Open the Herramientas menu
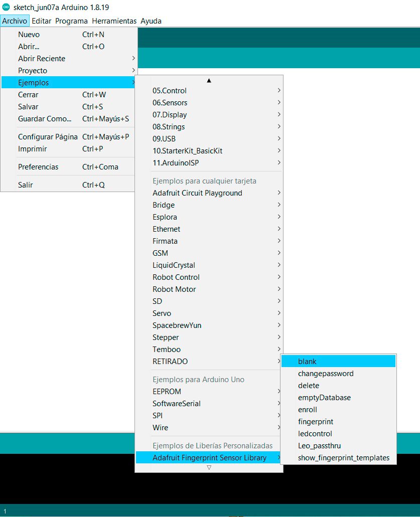 pos(114,21)
